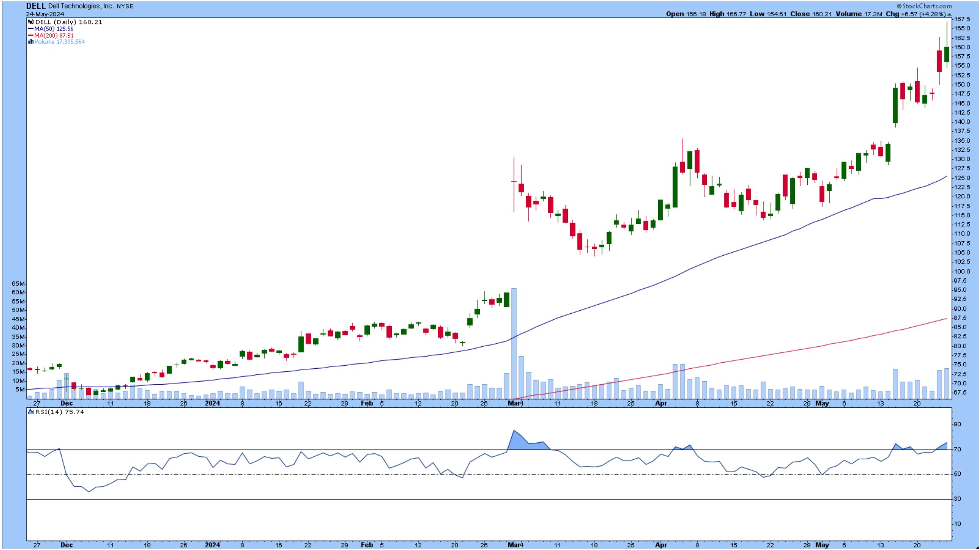Click the Mar label on lower date axis
This screenshot has height=550, width=980.
coord(513,545)
